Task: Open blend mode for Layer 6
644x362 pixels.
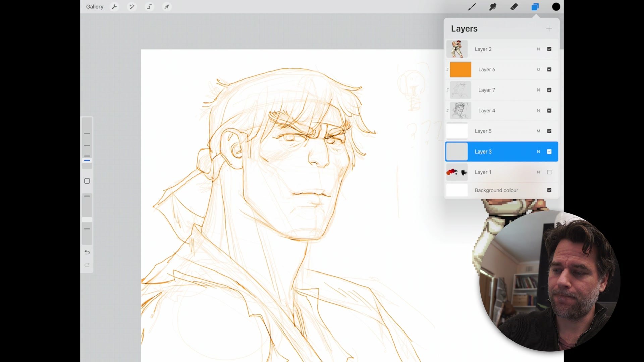Action: point(538,69)
